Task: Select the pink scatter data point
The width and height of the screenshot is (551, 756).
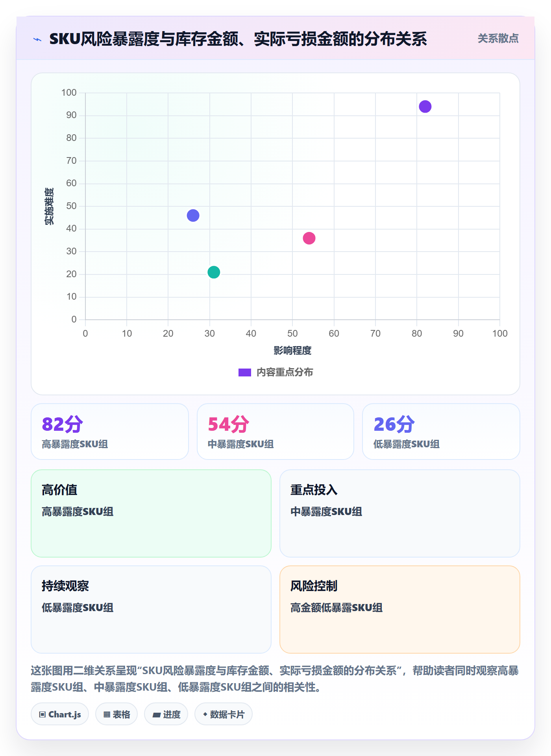Action: point(309,238)
